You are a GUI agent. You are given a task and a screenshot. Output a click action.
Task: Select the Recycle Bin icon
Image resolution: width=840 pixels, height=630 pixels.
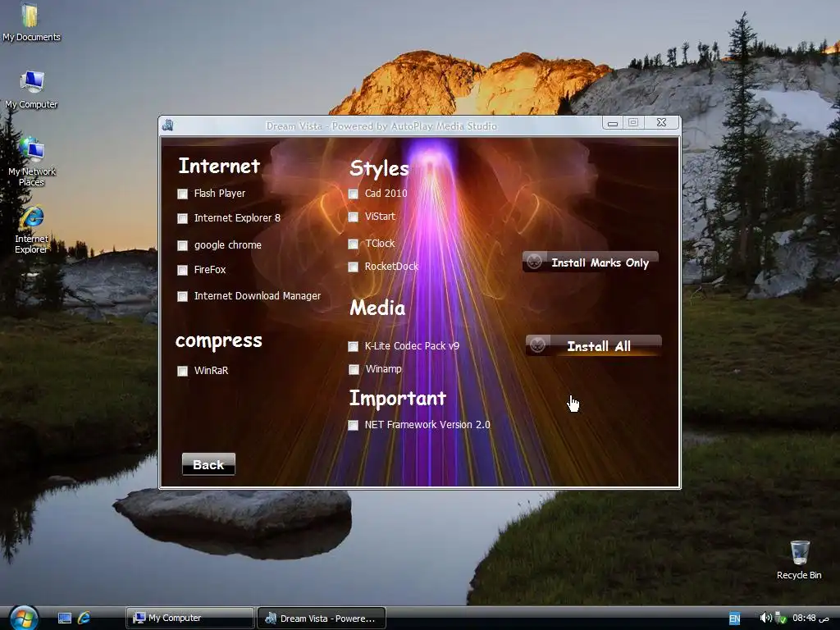pos(799,559)
